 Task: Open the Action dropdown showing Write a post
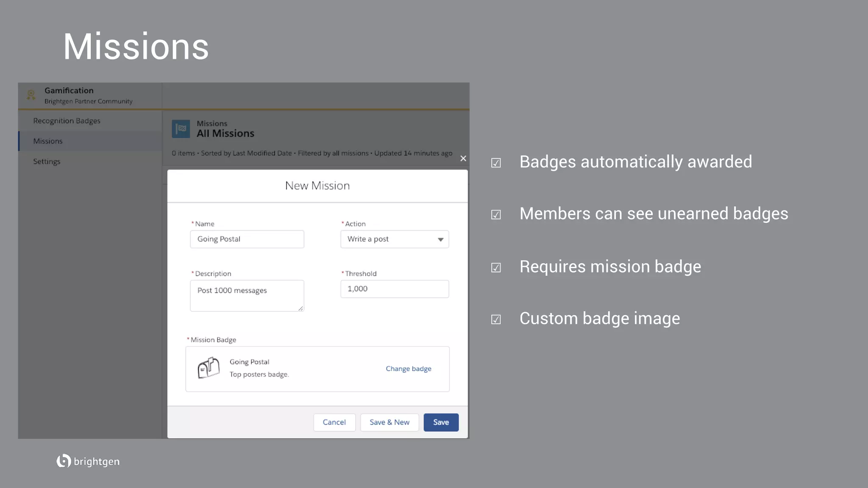(395, 239)
